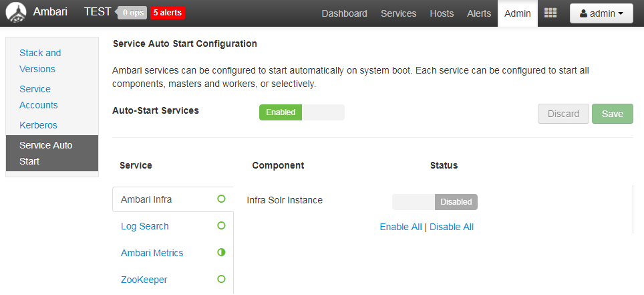Open the Alerts page
This screenshot has height=295, width=644.
click(x=479, y=13)
